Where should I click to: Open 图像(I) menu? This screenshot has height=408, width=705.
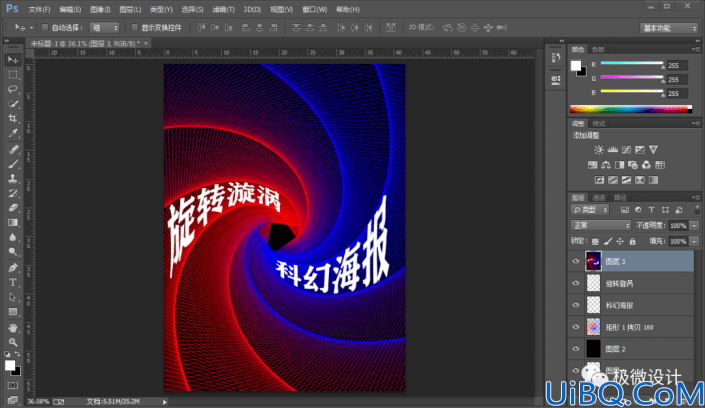[100, 9]
